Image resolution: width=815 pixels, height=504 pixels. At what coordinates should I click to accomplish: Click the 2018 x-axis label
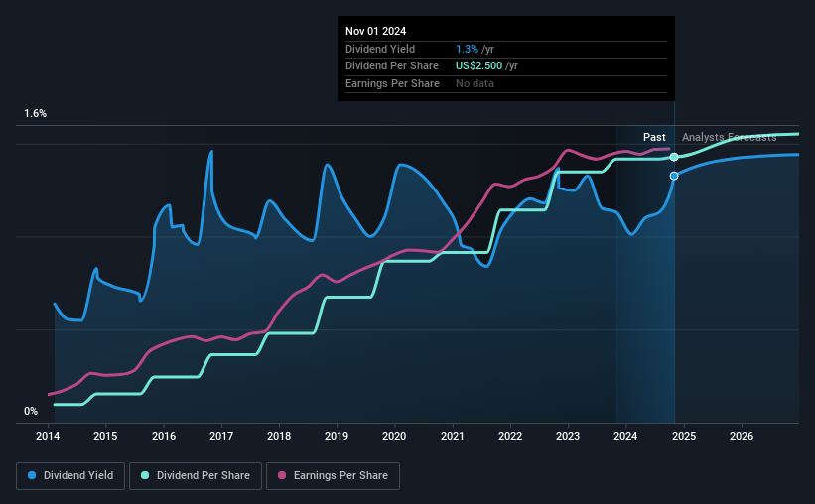coord(279,436)
